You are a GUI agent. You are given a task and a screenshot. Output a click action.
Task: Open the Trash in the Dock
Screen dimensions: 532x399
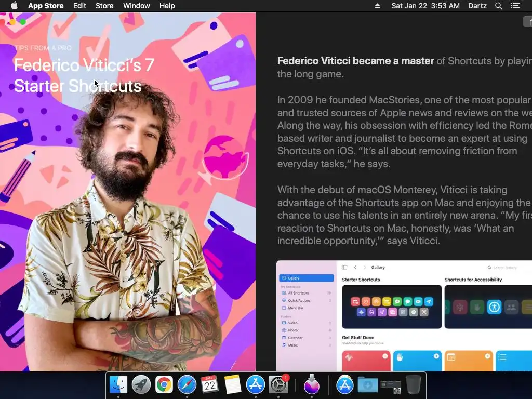coord(413,385)
